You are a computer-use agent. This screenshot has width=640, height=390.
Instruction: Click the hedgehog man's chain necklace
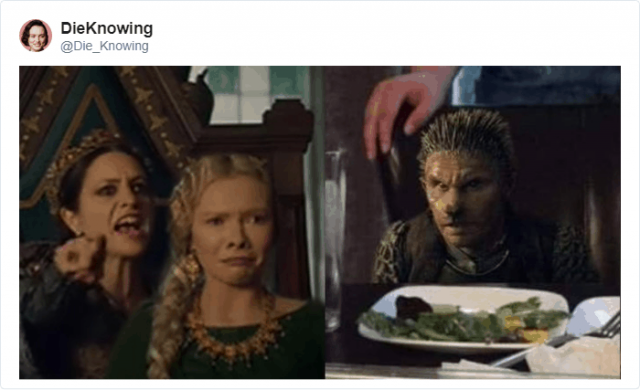pyautogui.click(x=478, y=265)
